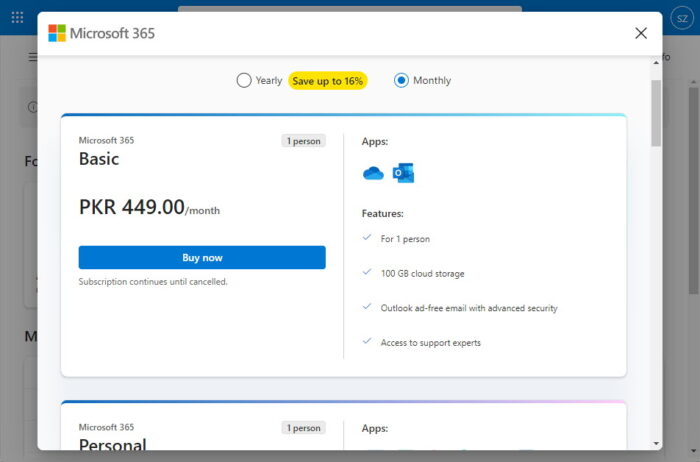
Task: Click the 1 person badge on Basic plan
Action: pos(304,141)
